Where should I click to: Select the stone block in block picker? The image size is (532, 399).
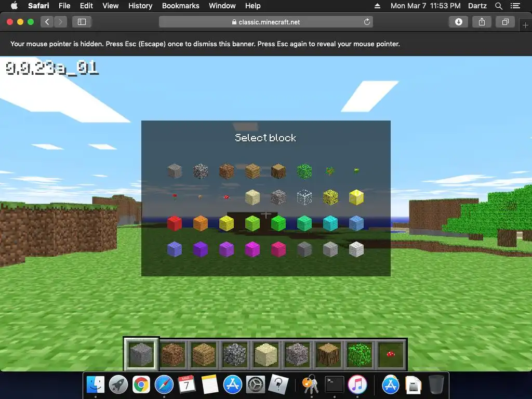tap(175, 171)
